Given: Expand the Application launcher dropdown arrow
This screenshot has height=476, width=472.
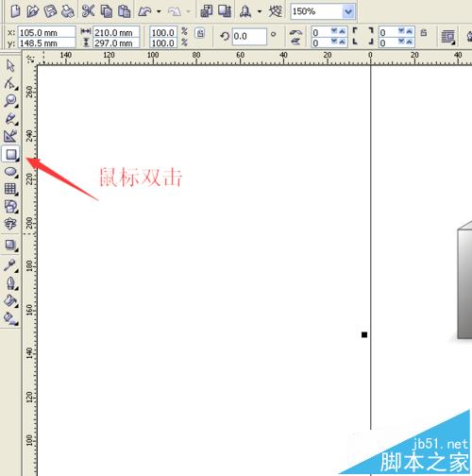Looking at the screenshot, I should [260, 11].
